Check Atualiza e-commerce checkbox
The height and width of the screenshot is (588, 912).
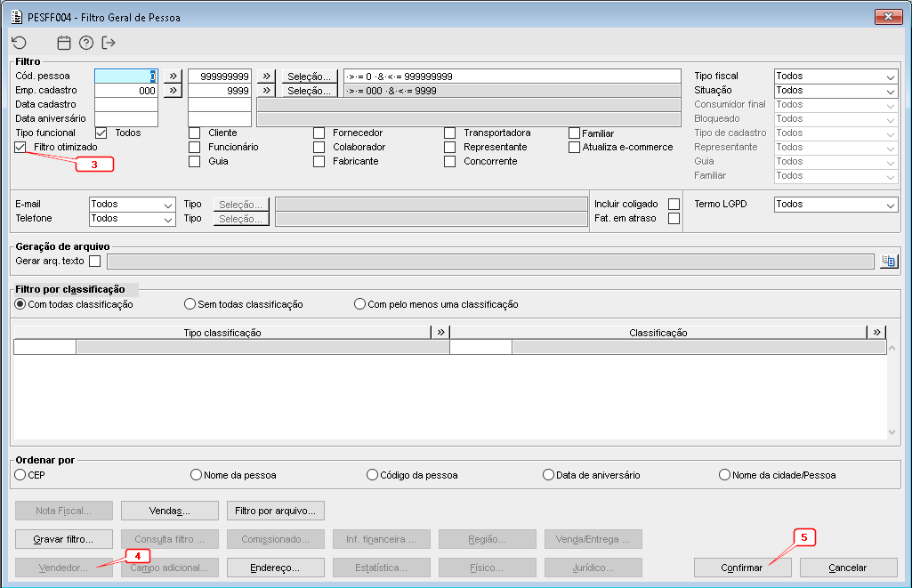(574, 147)
